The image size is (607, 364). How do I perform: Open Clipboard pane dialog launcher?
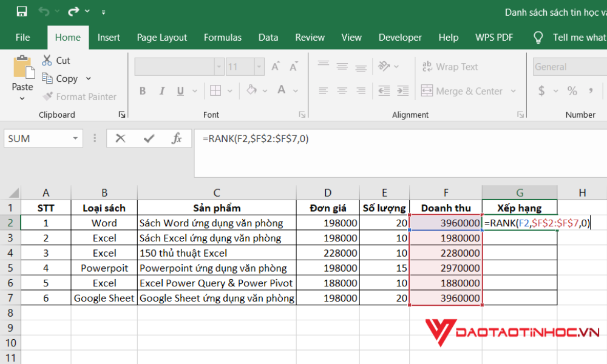point(122,115)
